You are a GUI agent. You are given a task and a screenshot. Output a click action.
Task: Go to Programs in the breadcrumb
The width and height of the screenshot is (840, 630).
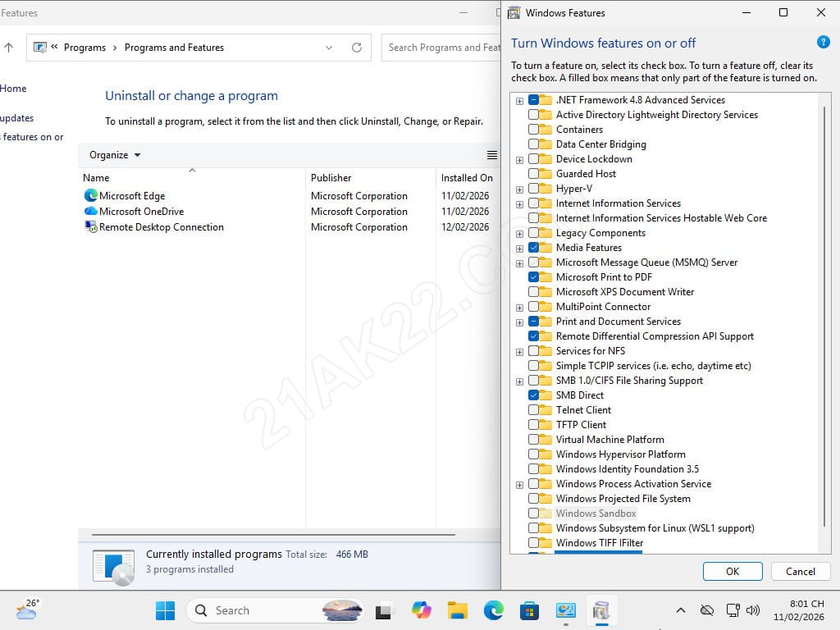tap(84, 47)
